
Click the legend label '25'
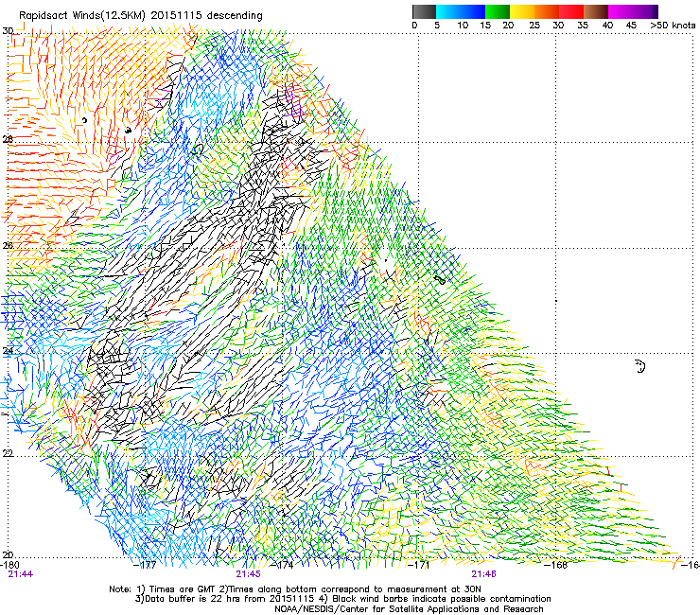(x=534, y=26)
